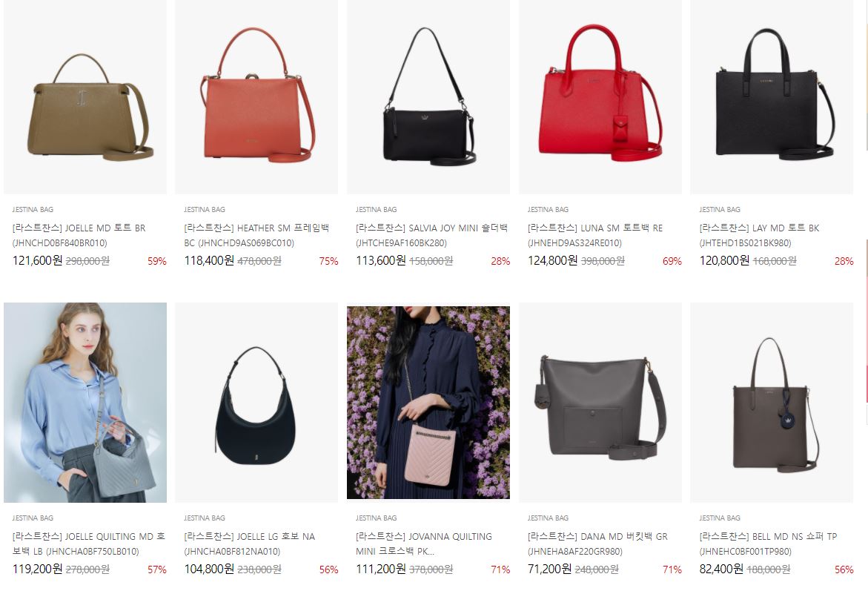Image resolution: width=868 pixels, height=591 pixels.
Task: View the black SALVIA JOY MINI shoulder bag image
Action: [428, 97]
